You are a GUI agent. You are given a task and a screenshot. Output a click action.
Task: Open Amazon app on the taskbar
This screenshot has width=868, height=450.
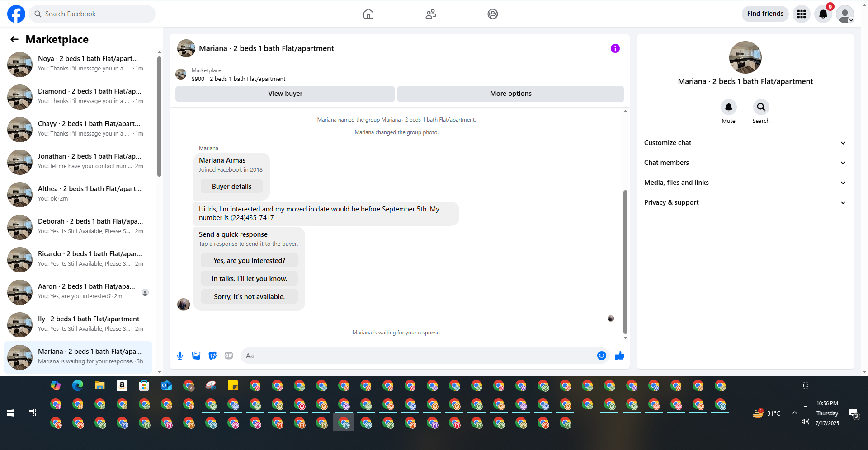point(122,385)
